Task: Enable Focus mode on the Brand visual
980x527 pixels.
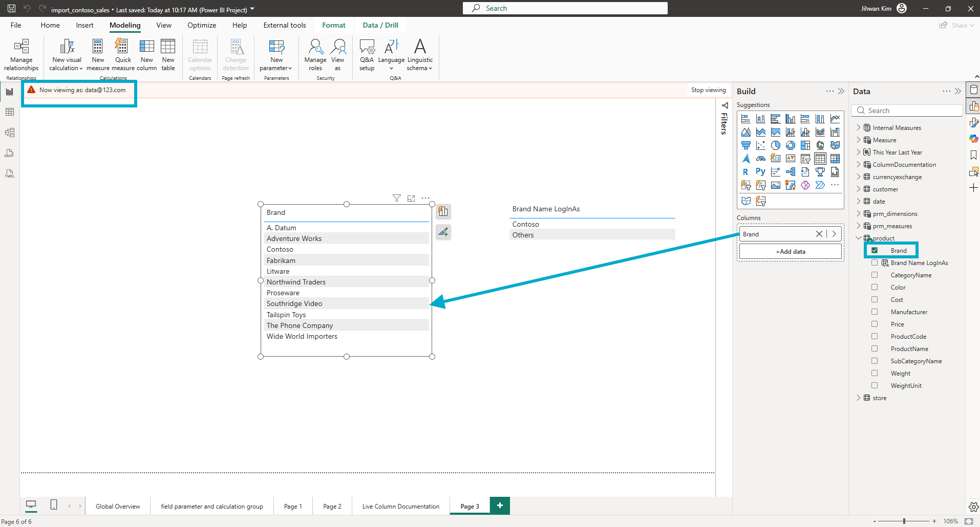Action: (411, 198)
